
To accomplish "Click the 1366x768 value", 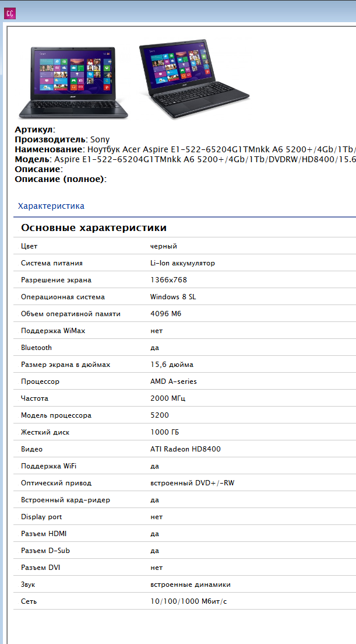I will pyautogui.click(x=168, y=280).
